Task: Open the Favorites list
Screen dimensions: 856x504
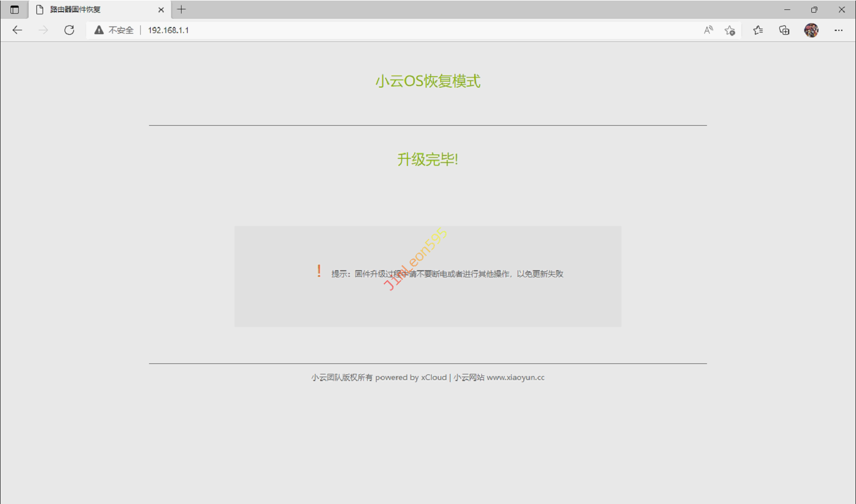Action: [x=758, y=30]
